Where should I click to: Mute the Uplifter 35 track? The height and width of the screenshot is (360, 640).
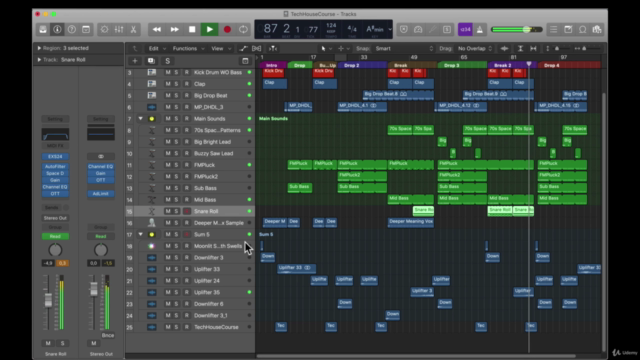(x=168, y=292)
